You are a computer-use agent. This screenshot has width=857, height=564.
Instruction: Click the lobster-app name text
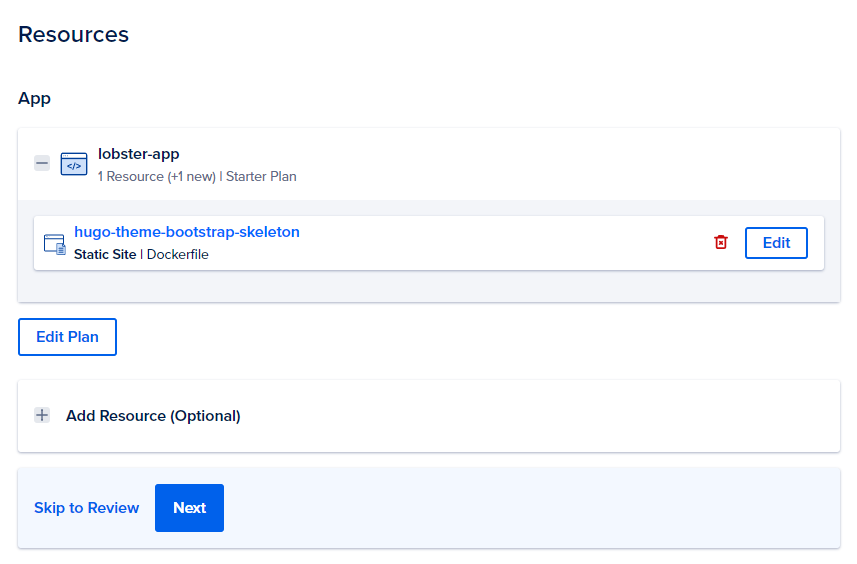(x=138, y=154)
